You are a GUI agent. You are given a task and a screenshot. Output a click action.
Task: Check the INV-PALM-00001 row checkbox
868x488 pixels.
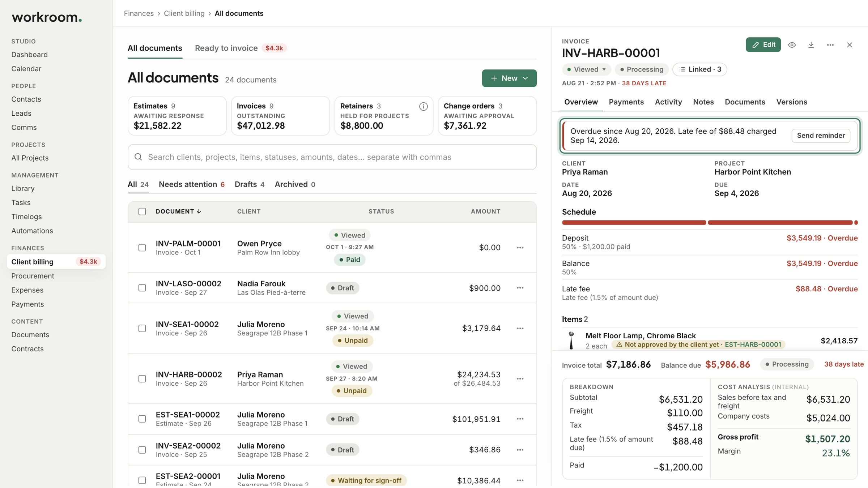(142, 248)
